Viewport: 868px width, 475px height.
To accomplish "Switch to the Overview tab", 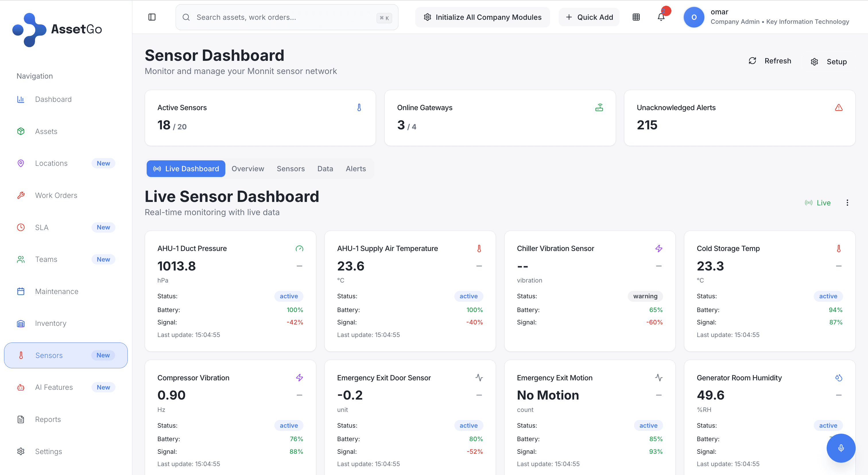I will point(248,169).
